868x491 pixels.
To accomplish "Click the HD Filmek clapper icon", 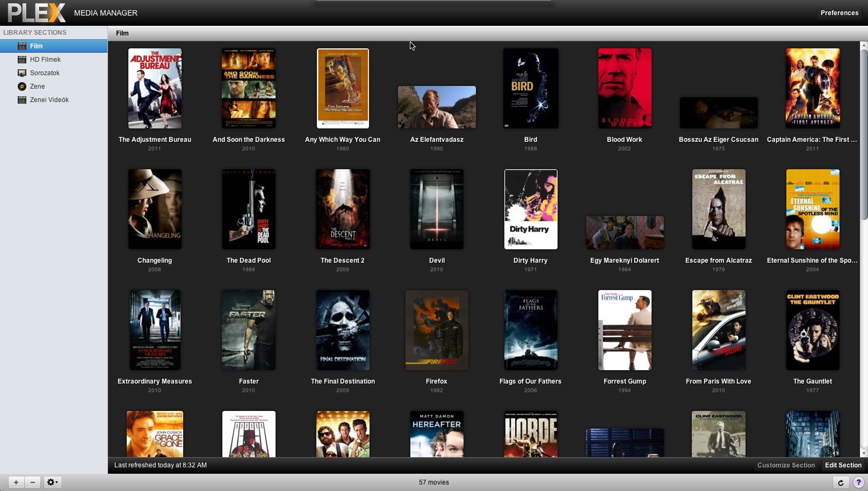I will [22, 60].
